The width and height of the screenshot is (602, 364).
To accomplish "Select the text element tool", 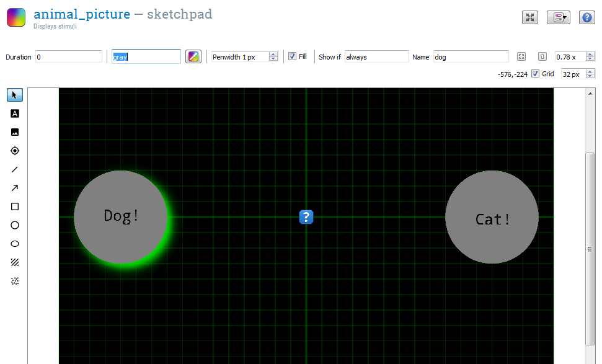I will pyautogui.click(x=15, y=113).
